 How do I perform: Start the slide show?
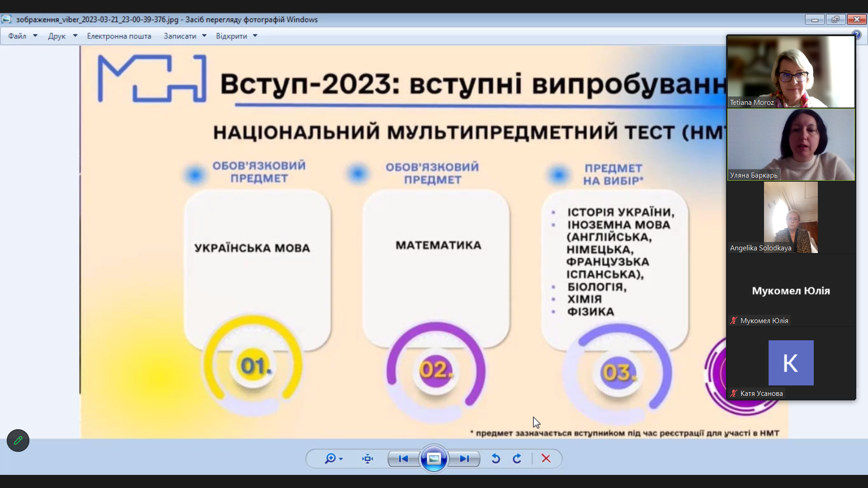[434, 459]
